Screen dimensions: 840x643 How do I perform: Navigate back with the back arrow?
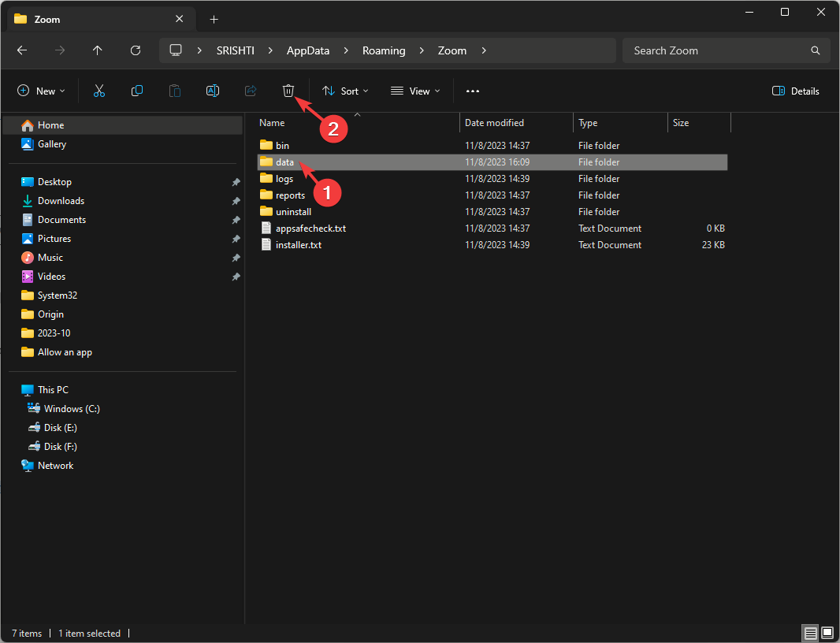pos(22,50)
